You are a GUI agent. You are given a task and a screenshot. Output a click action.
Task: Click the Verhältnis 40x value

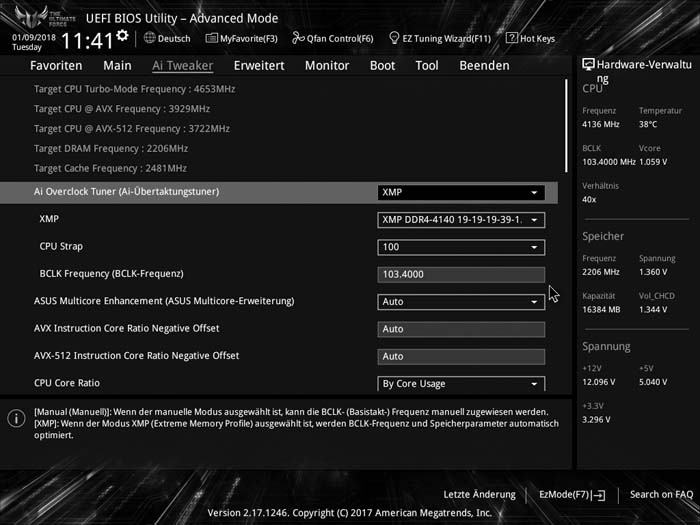[x=589, y=200]
